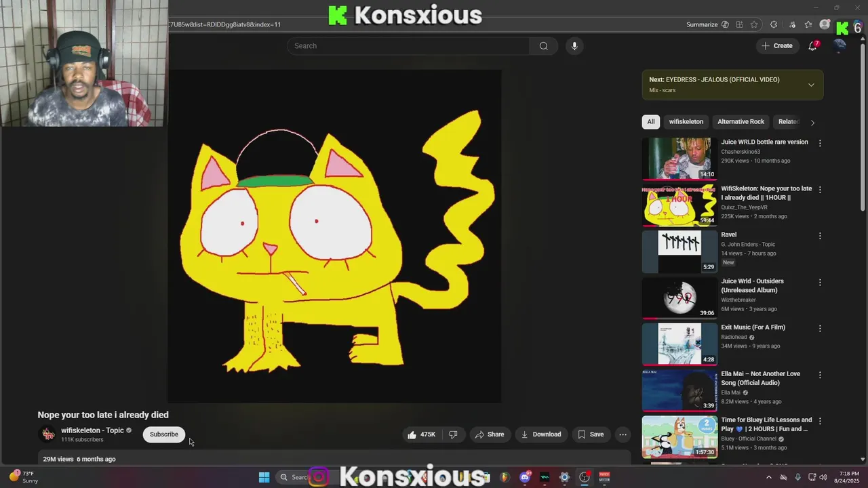This screenshot has width=868, height=488.
Task: Open options menu for Time for Bluey video
Action: 820,421
